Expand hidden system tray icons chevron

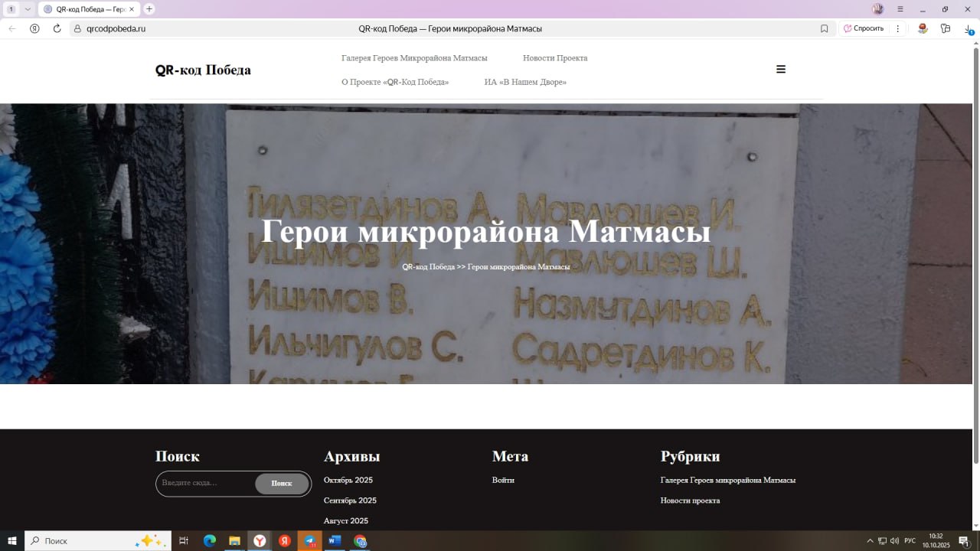(x=870, y=541)
